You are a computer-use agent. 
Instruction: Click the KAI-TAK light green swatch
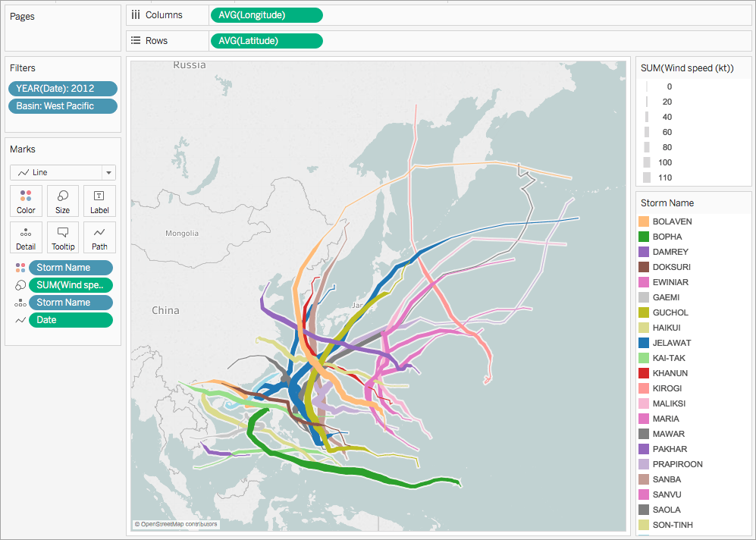click(644, 358)
